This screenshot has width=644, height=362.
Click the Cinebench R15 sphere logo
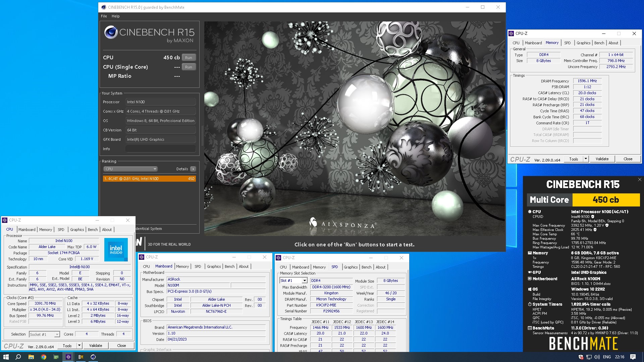coord(111,33)
